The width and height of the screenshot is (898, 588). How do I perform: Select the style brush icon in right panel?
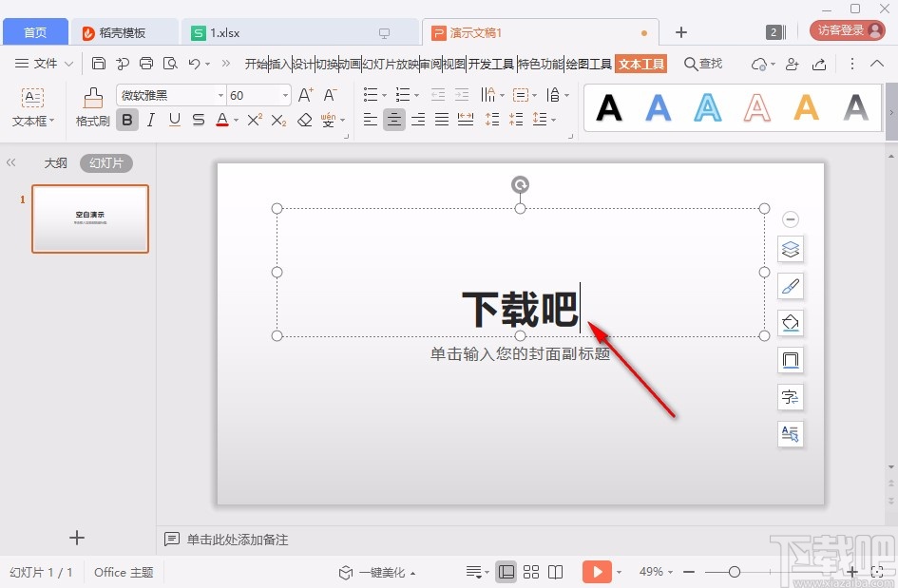(x=791, y=286)
